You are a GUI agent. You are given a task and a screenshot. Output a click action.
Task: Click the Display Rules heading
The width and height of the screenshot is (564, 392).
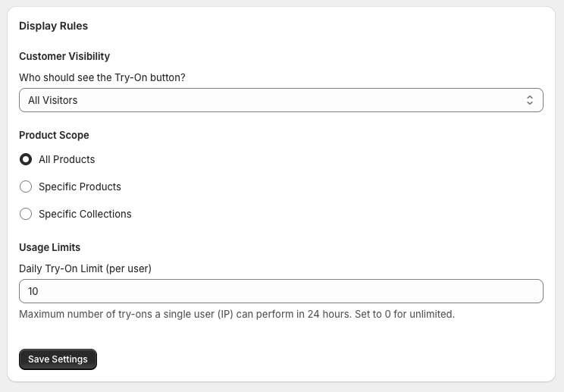click(x=53, y=26)
